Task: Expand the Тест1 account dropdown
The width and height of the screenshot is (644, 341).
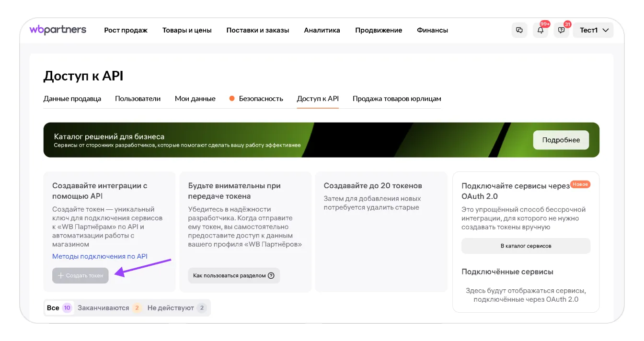Action: coord(593,30)
